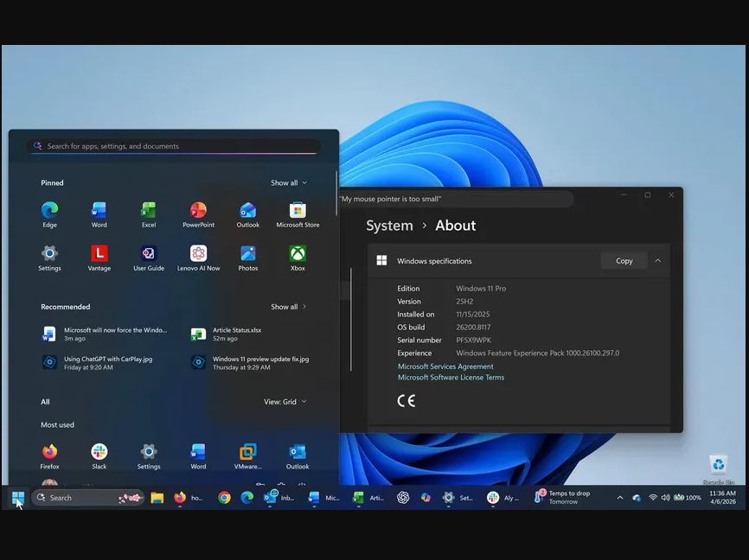The width and height of the screenshot is (749, 560).
Task: Launch Lenovo AI Now
Action: coord(198,258)
